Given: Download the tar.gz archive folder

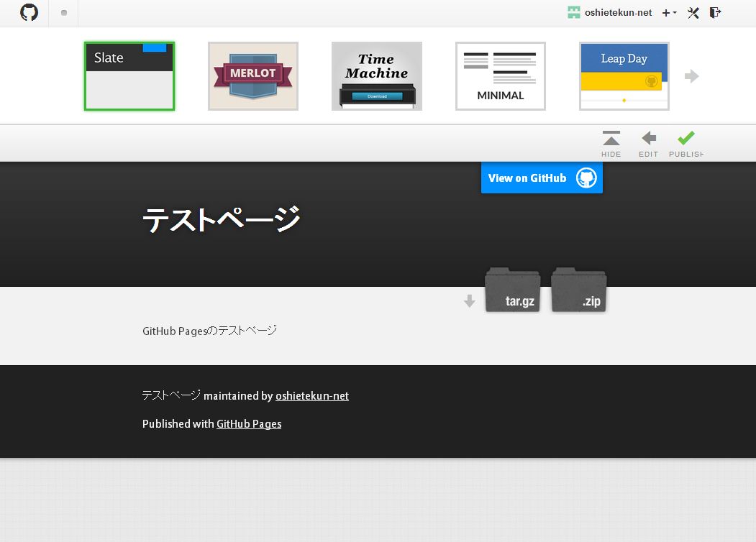Looking at the screenshot, I should pyautogui.click(x=513, y=290).
